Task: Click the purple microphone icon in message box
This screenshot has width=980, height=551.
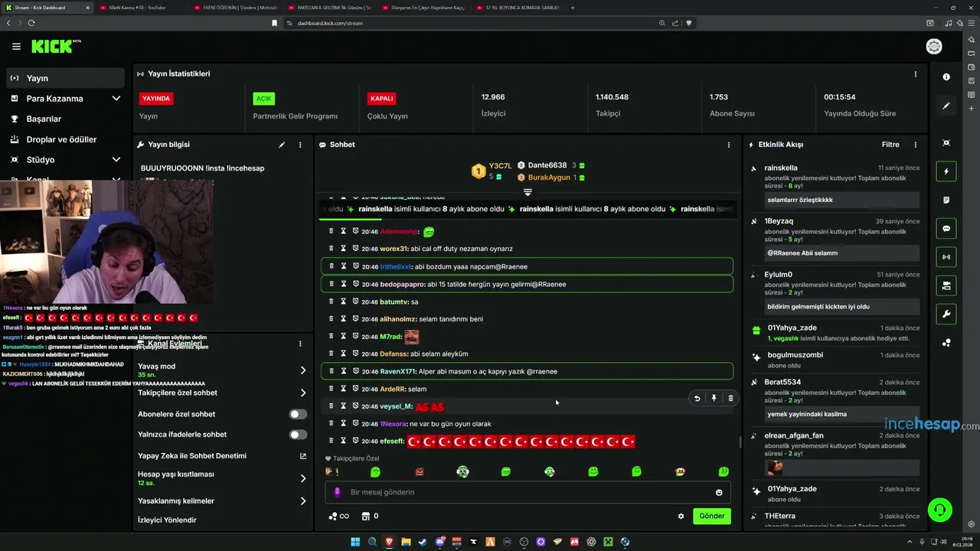Action: tap(338, 492)
